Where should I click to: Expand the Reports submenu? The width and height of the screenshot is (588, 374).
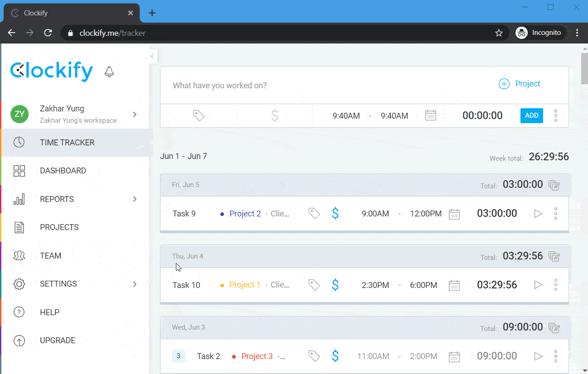tap(134, 199)
